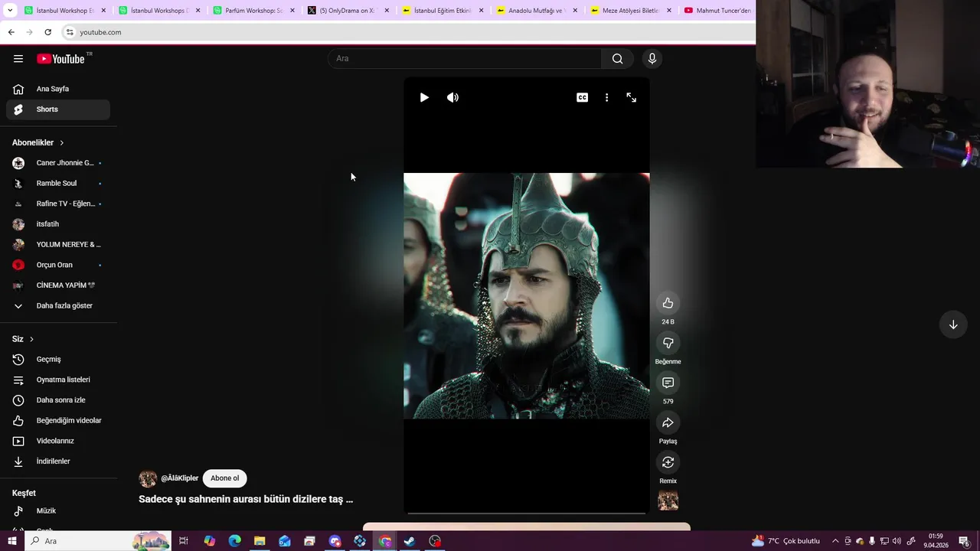Open the weather widget 7°C Çok bulutlu
The width and height of the screenshot is (980, 551).
786,541
